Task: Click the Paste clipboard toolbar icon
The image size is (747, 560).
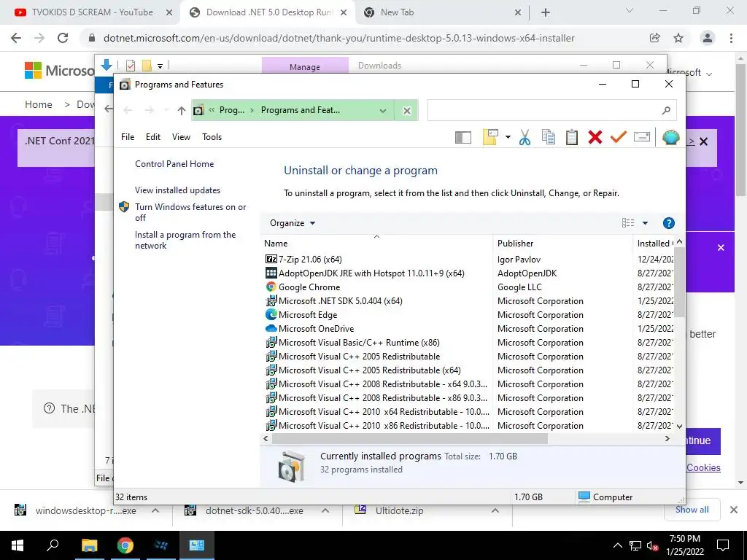Action: 572,137
